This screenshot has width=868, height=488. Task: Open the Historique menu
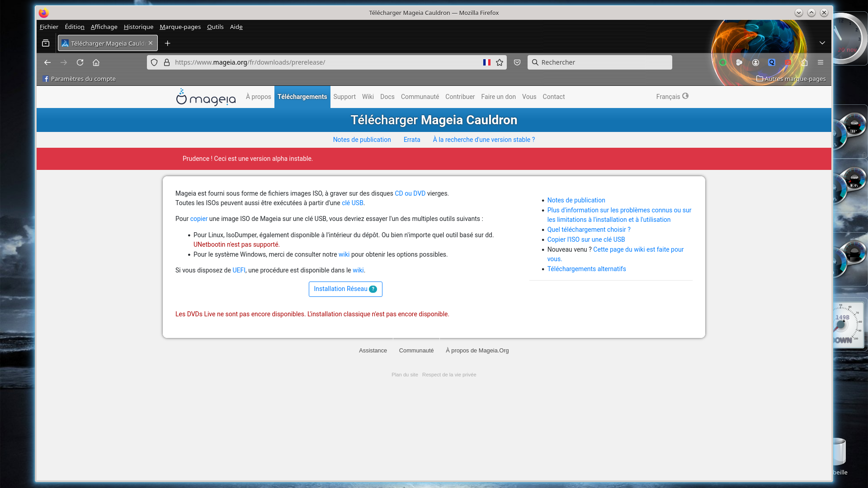pos(138,27)
